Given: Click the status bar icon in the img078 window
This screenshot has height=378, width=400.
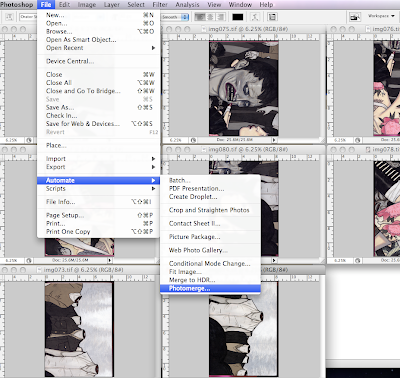Looking at the screenshot, I should [357, 260].
